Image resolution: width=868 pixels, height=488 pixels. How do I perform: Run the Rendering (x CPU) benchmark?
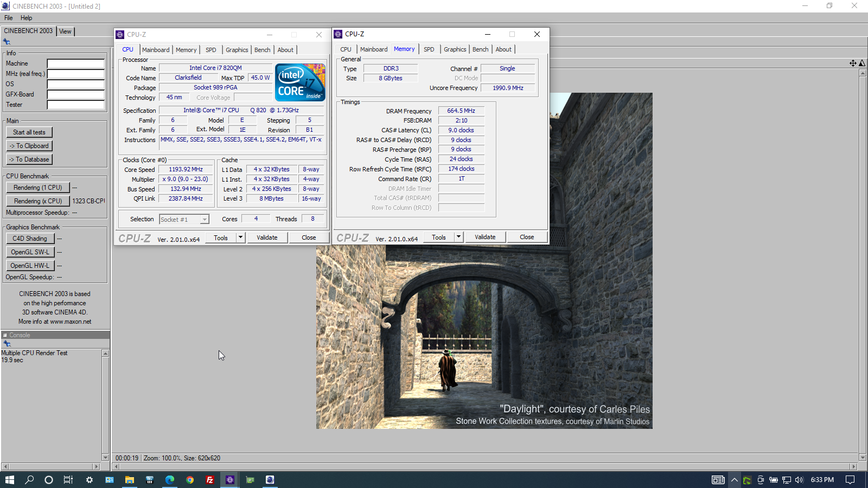[38, 201]
